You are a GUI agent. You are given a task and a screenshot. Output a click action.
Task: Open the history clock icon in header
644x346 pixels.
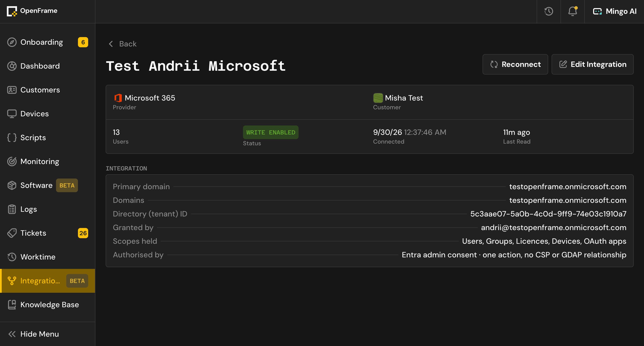tap(548, 11)
